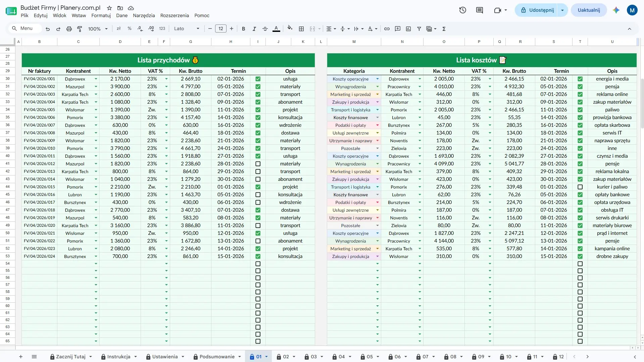Image resolution: width=644 pixels, height=362 pixels.
Task: Open the Lato font dropdown
Action: pos(187,29)
